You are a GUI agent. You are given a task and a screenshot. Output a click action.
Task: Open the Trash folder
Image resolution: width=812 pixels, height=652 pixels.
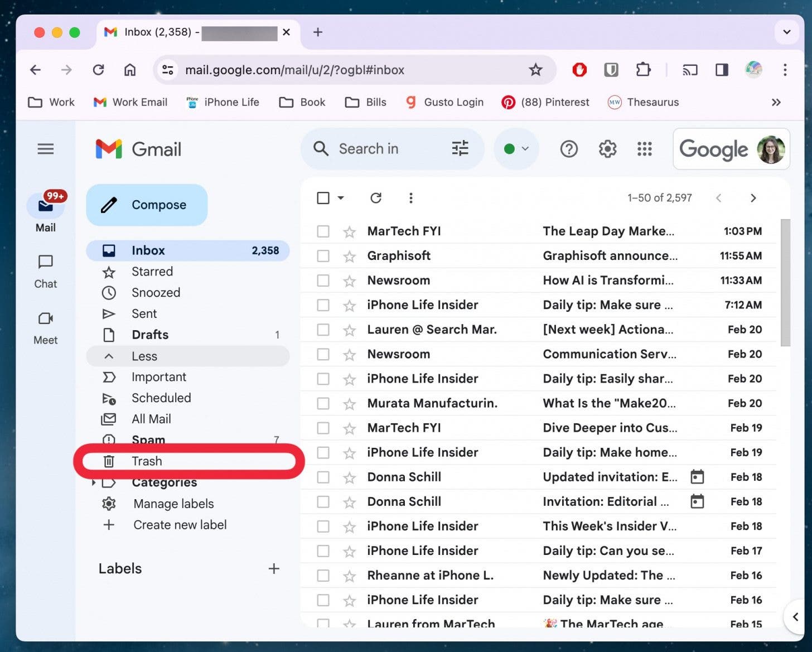[188, 461]
